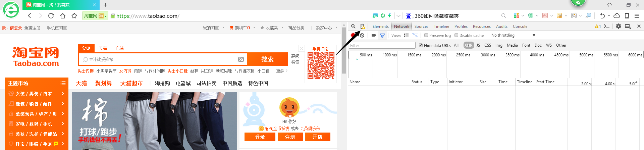Image resolution: width=644 pixels, height=150 pixels.
Task: Click the warning count indicator in DevTools
Action: (x=598, y=26)
